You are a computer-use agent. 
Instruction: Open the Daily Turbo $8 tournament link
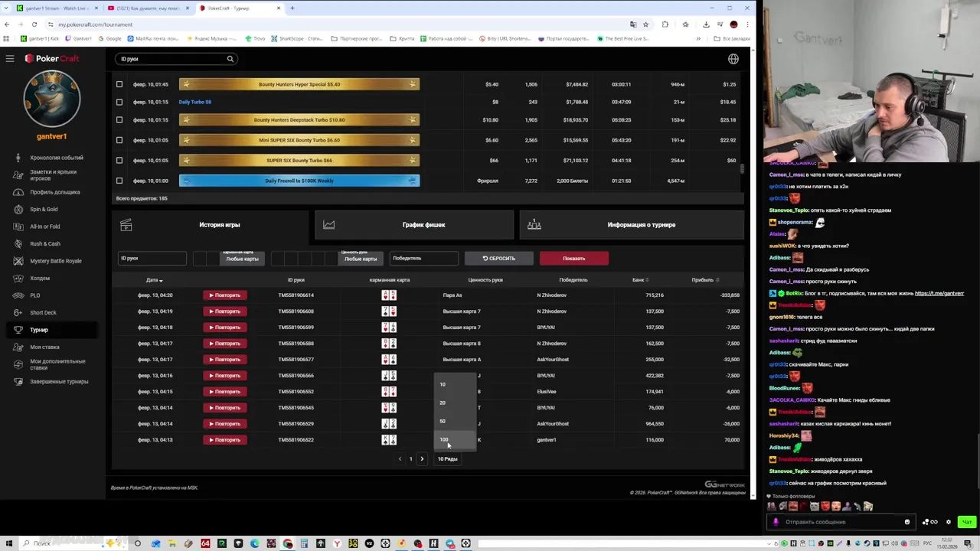click(x=194, y=102)
